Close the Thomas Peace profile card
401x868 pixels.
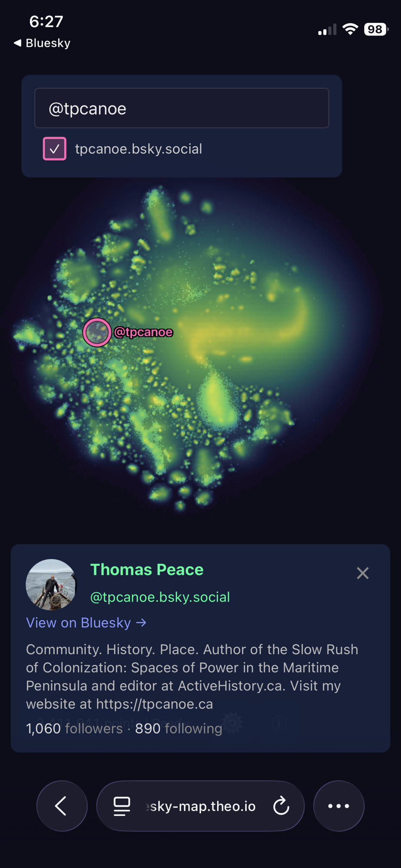pyautogui.click(x=362, y=573)
